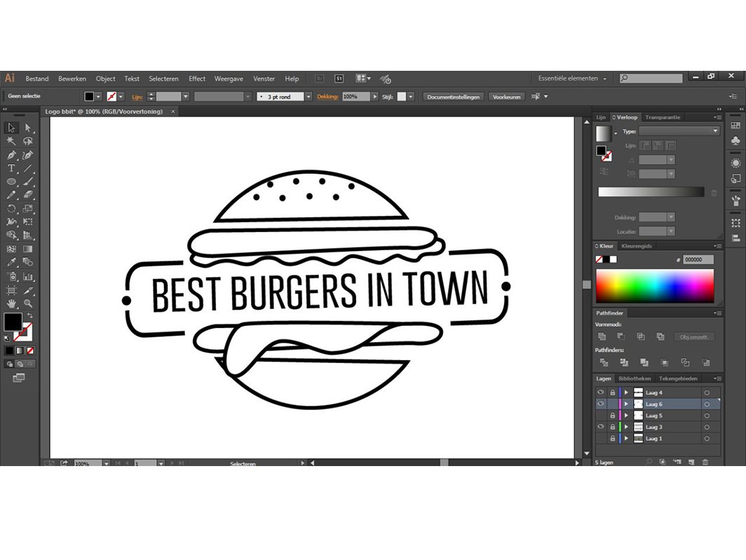Screen dimensions: 746x560
Task: Open the 3 pt rond brush dropdown
Action: (308, 97)
